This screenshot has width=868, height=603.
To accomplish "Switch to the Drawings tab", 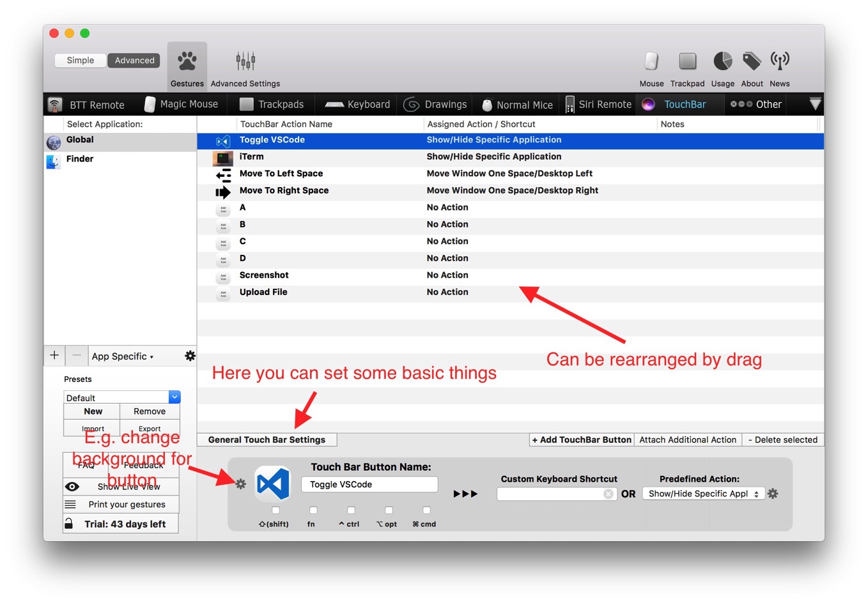I will click(x=437, y=104).
